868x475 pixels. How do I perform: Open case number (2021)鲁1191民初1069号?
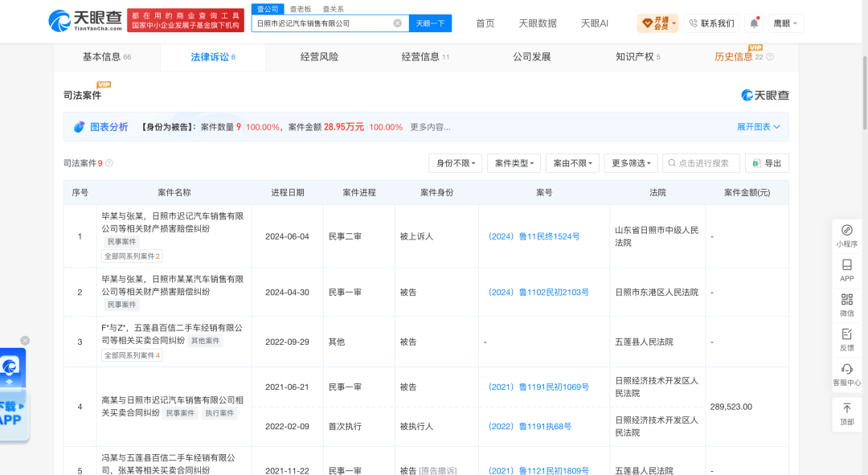tap(538, 387)
